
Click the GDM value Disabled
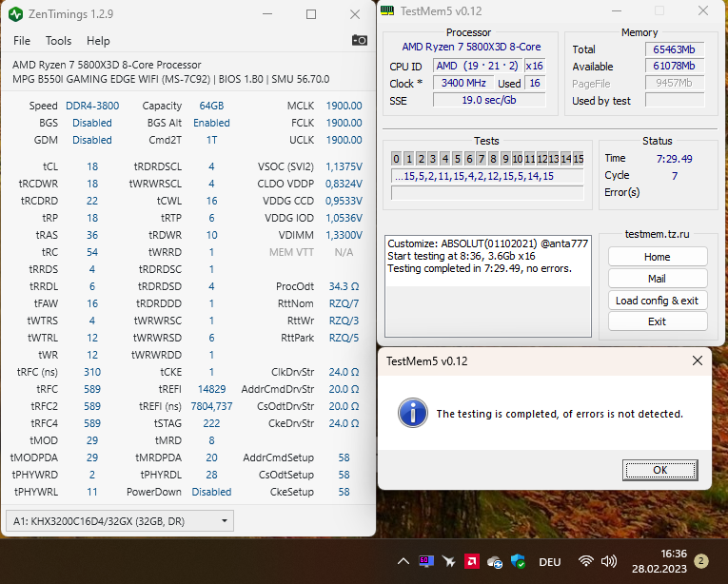point(92,140)
